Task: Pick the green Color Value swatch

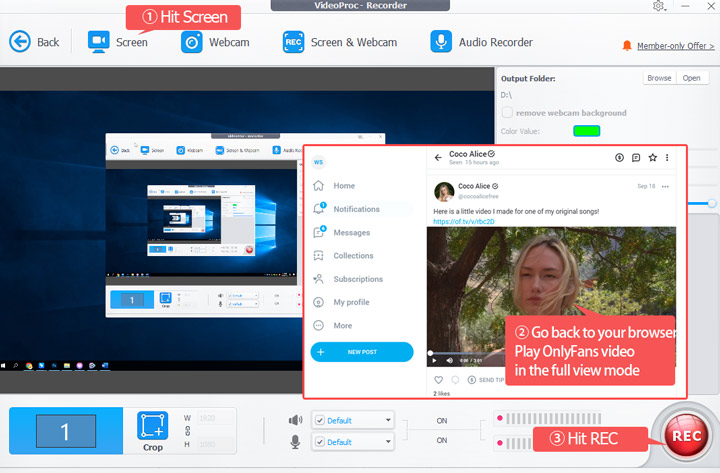Action: (586, 131)
